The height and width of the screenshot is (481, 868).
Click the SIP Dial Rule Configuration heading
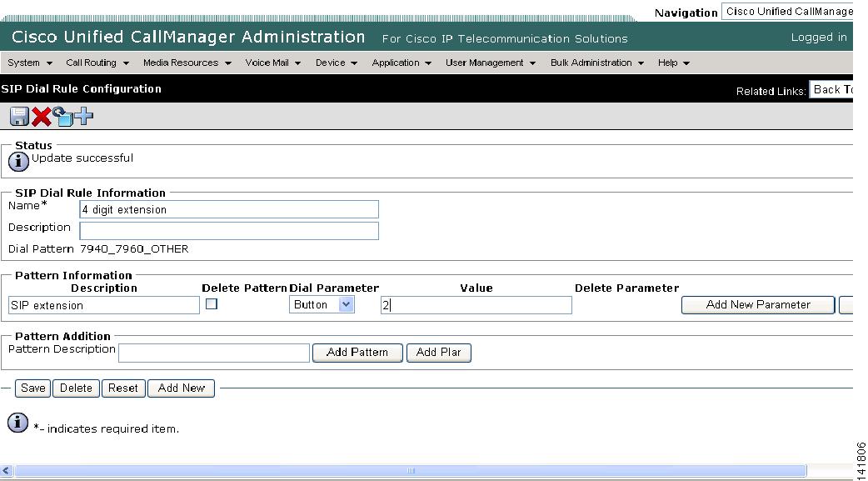coord(82,88)
